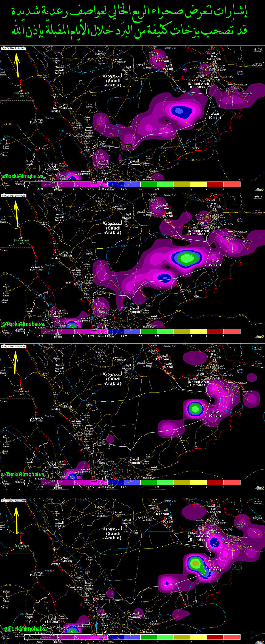Click the Persian Gulf label in 03:00 map
Viewport: 265px width, 644px height.
pyautogui.click(x=170, y=346)
